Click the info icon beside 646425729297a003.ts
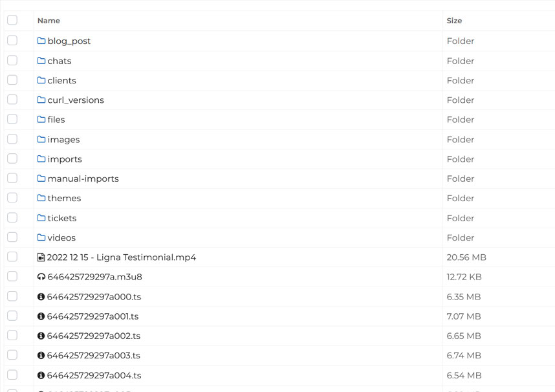 coord(41,356)
